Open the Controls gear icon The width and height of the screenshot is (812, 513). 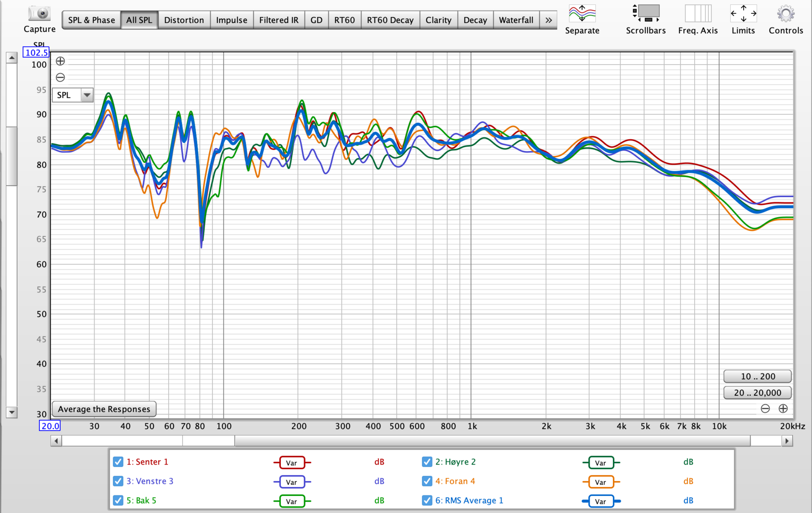[785, 14]
